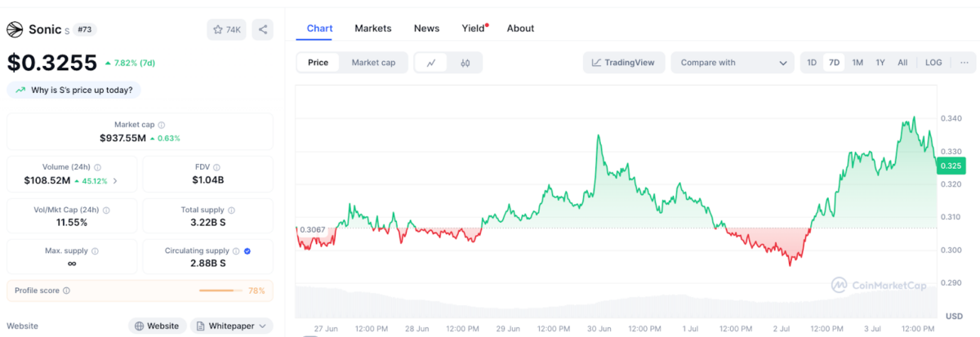The width and height of the screenshot is (980, 337).
Task: Click Total supply info icon
Action: [231, 210]
